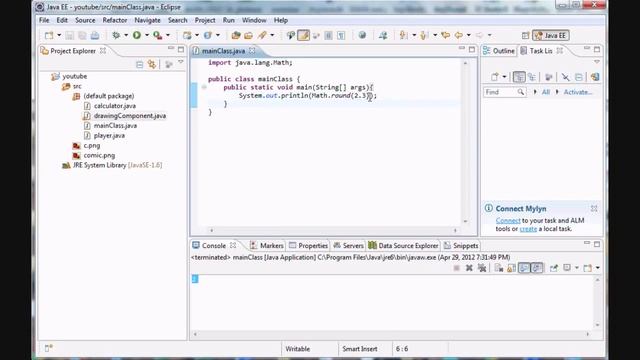Image resolution: width=640 pixels, height=360 pixels.
Task: Toggle Show Console When Standard Error Changes
Action: pos(537,268)
